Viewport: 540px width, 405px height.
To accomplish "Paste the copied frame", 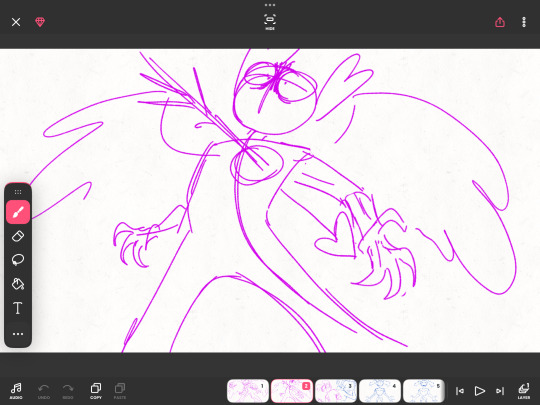I will tap(120, 391).
